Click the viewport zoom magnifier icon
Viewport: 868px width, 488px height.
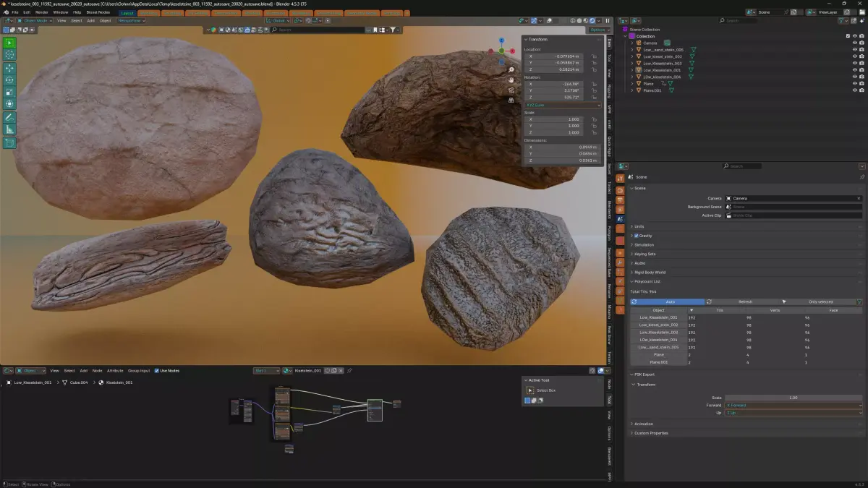(x=511, y=70)
